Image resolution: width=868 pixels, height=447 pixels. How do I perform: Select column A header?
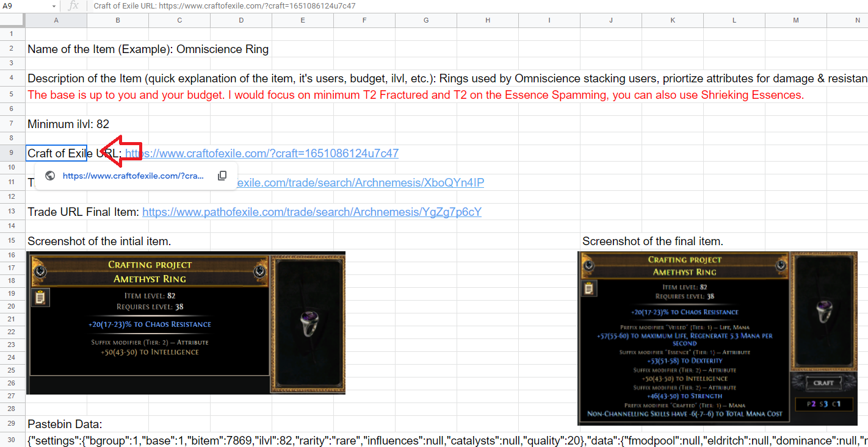tap(56, 20)
